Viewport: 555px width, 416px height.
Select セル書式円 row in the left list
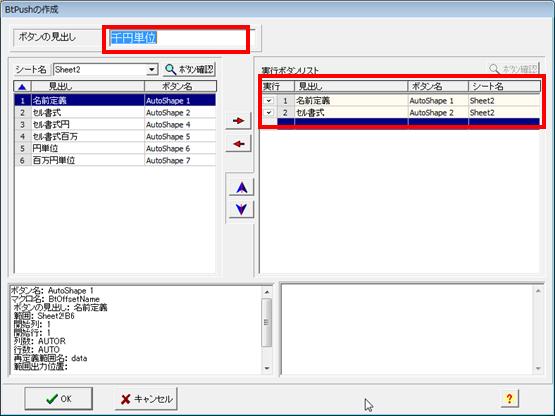coord(115,125)
